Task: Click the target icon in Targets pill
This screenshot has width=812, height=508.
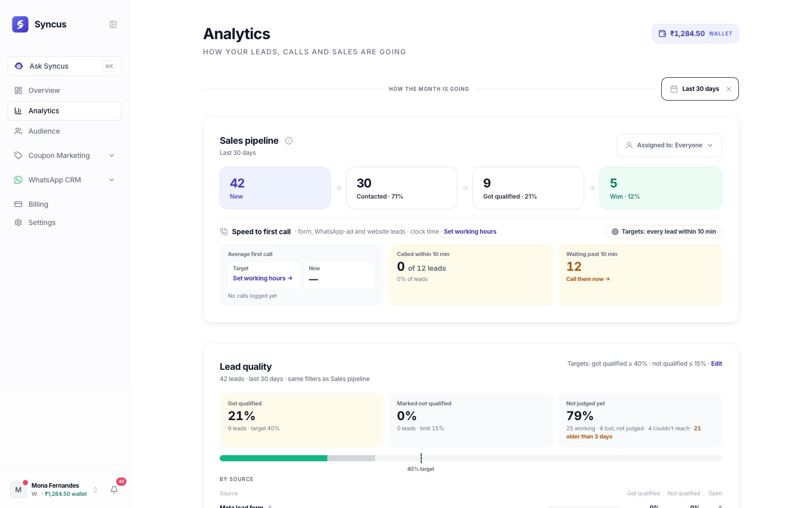Action: 615,232
